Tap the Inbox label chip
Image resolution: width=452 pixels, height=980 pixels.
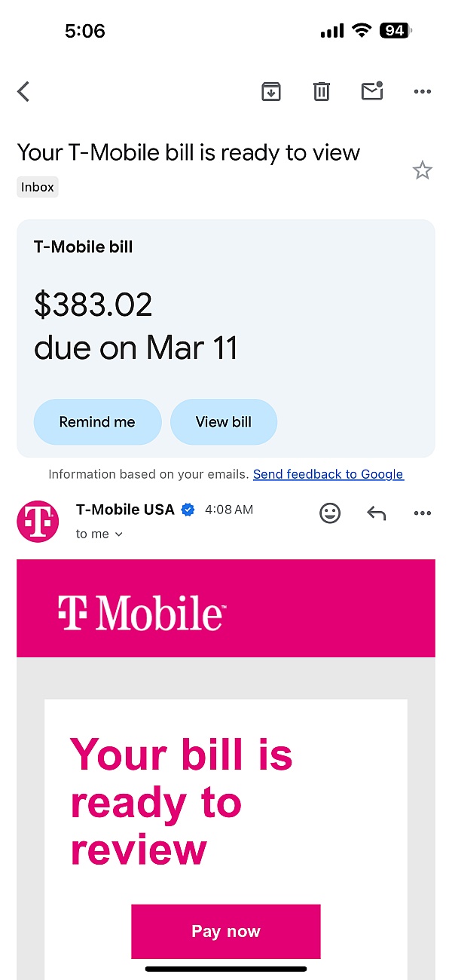click(x=38, y=187)
